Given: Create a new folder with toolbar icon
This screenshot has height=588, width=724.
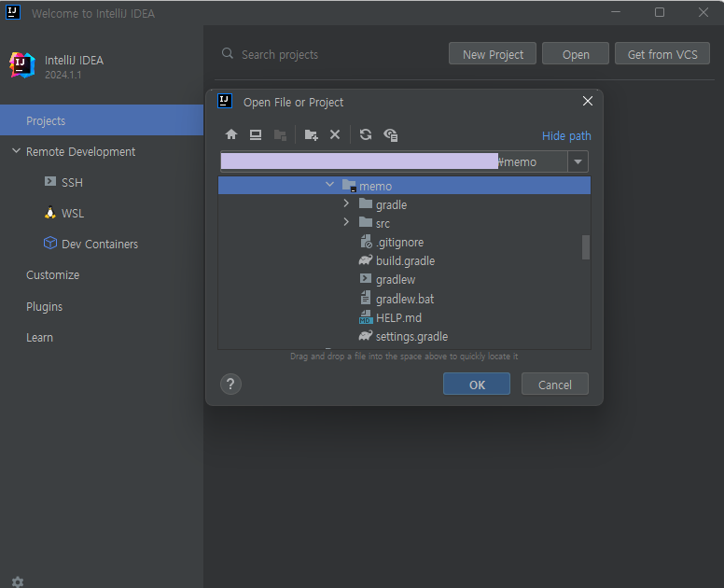Looking at the screenshot, I should pyautogui.click(x=311, y=135).
